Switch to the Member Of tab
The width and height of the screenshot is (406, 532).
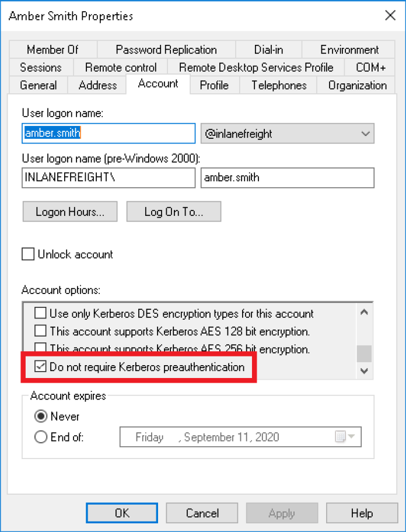coord(52,50)
